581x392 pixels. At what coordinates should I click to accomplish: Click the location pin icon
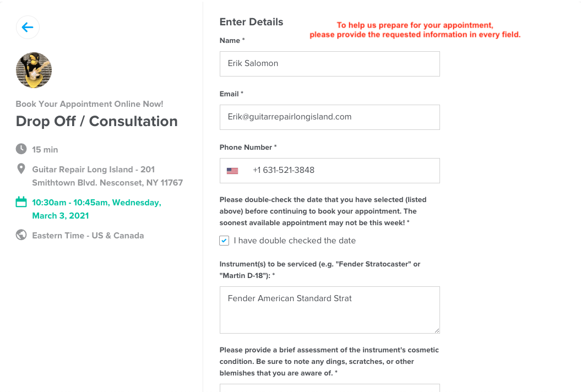coord(21,169)
